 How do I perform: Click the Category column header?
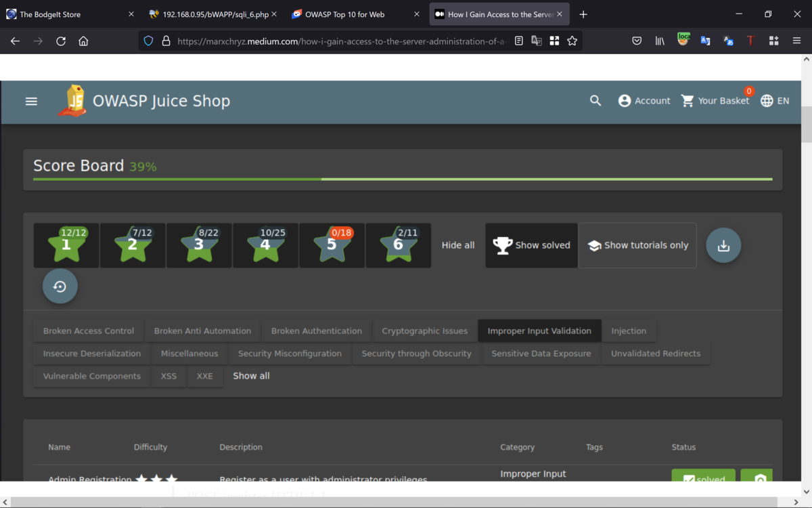pos(518,447)
